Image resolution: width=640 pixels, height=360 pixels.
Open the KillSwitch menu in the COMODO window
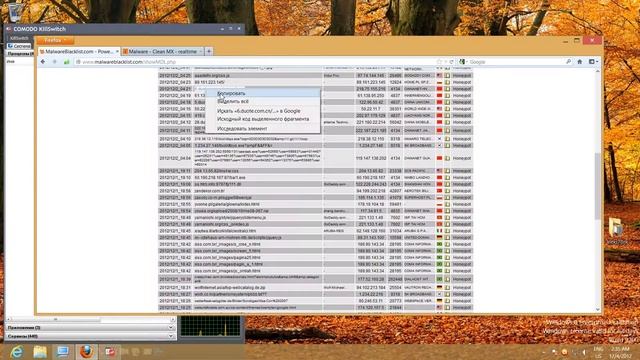(19, 38)
